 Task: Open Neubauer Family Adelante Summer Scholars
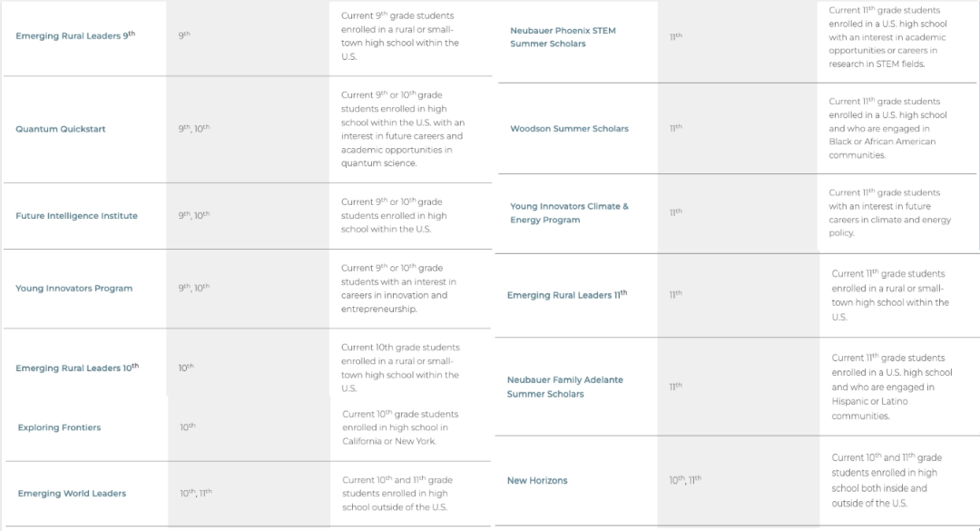(x=565, y=387)
